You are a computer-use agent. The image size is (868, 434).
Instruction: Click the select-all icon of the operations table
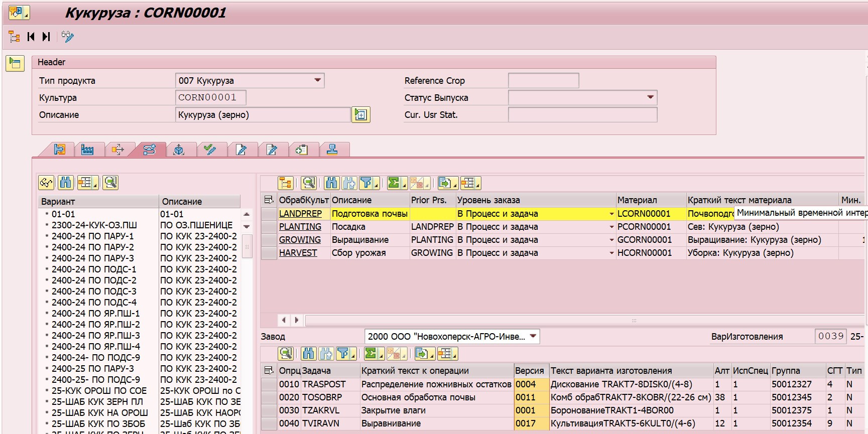coord(269,371)
